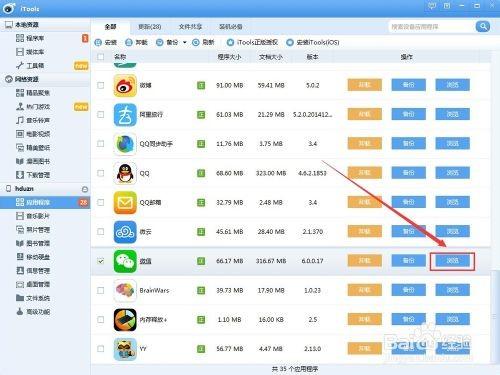The height and width of the screenshot is (375, 500).
Task: Open 精美壁纸 wallpapers section
Action: [38, 148]
